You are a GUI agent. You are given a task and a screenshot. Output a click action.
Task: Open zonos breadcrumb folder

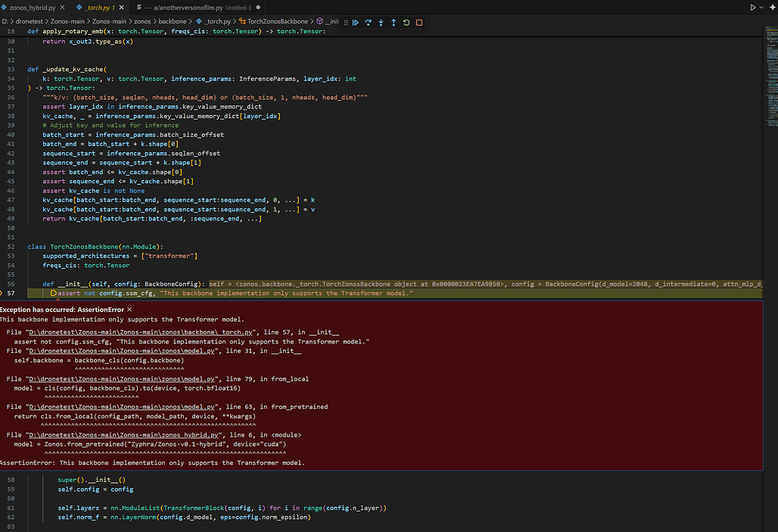pos(142,21)
